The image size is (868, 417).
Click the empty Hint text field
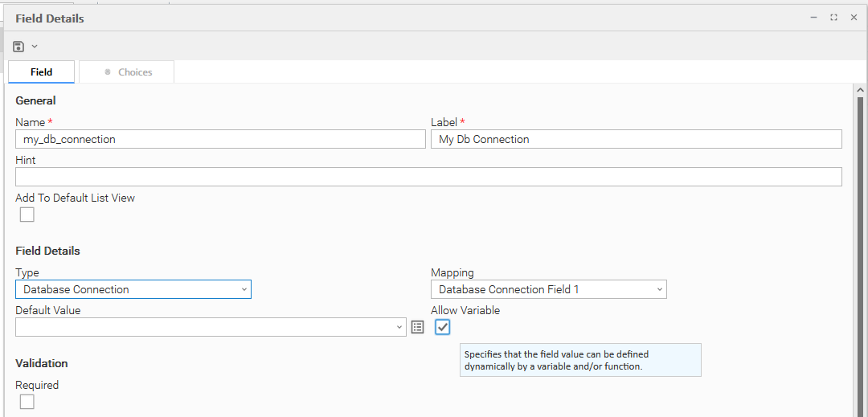tap(428, 177)
